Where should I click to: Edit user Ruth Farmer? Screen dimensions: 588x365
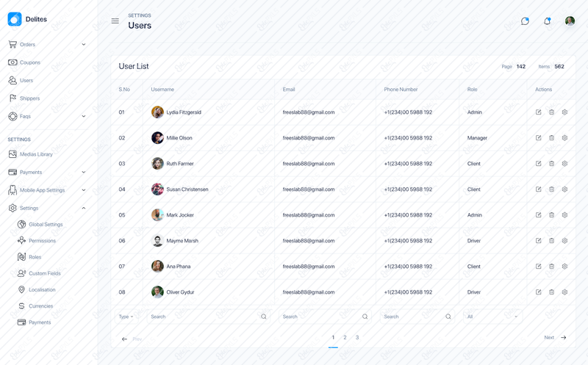click(x=539, y=163)
